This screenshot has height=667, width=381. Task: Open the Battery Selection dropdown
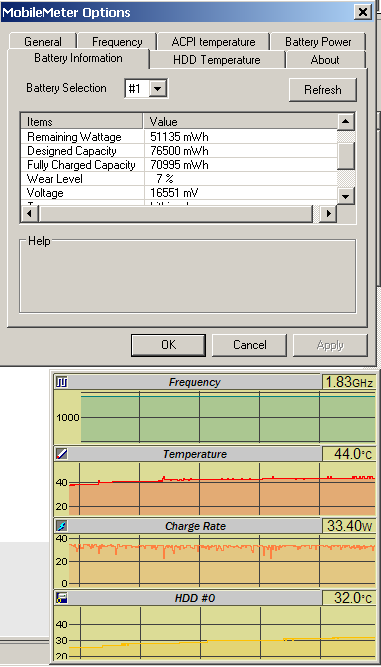pos(157,89)
